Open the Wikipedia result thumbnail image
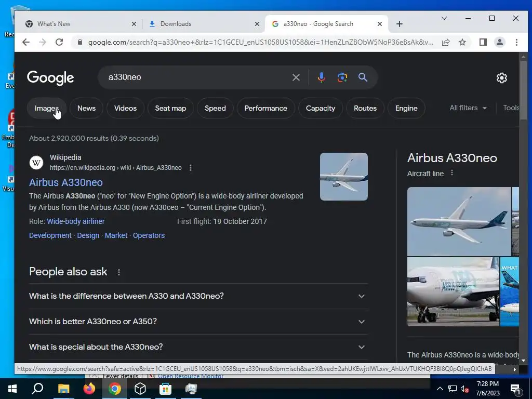Viewport: 532px width, 399px height. [x=344, y=177]
